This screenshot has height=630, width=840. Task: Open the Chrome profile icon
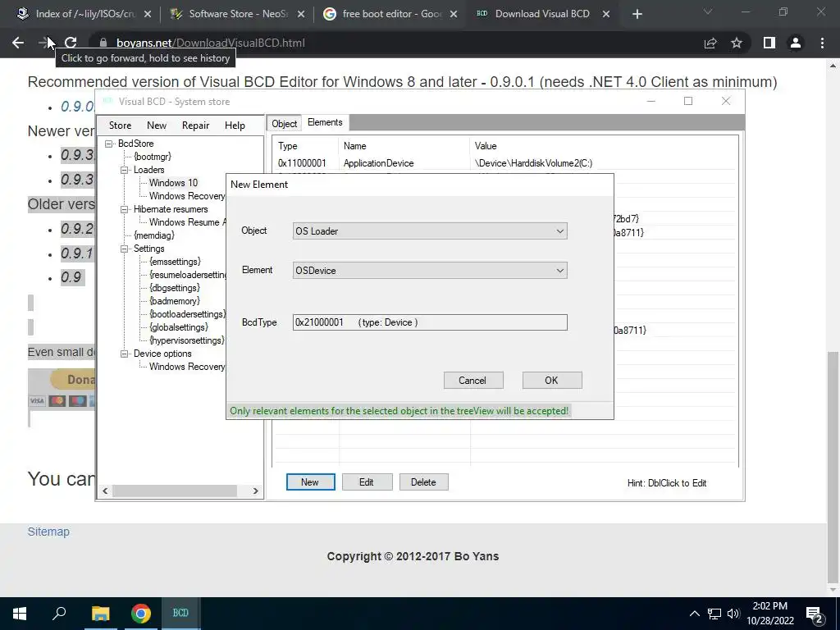796,43
